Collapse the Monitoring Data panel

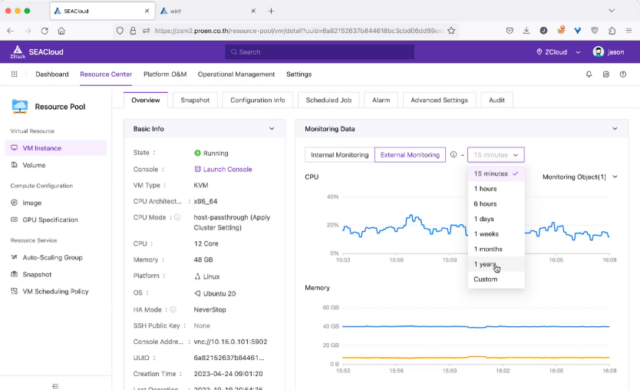(x=615, y=129)
